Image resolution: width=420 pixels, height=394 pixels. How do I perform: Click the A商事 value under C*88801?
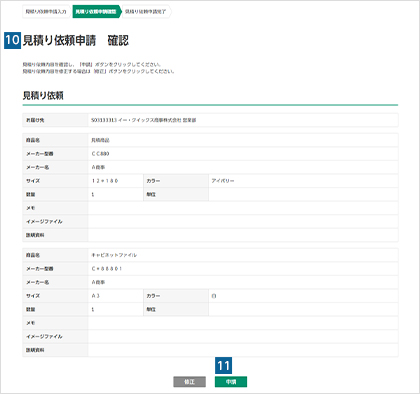tap(98, 282)
